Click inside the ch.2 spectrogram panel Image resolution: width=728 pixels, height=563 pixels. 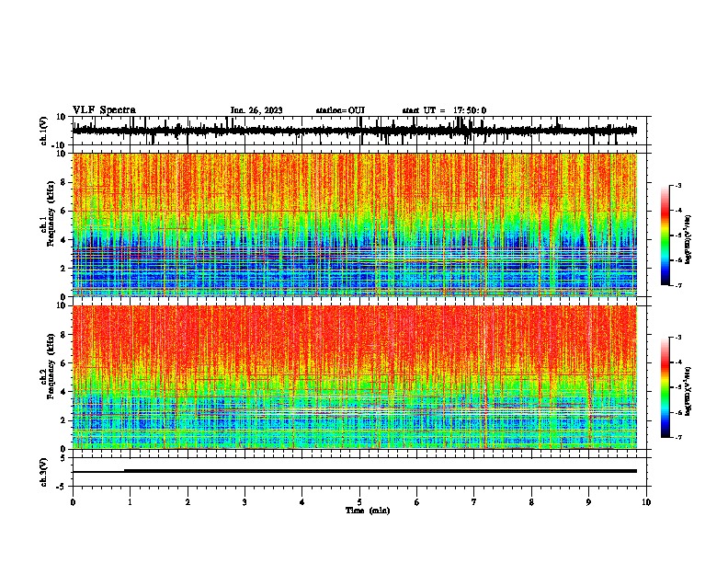click(355, 377)
